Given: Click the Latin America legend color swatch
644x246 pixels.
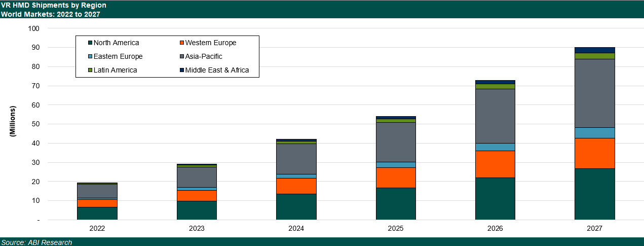Looking at the screenshot, I should [90, 71].
